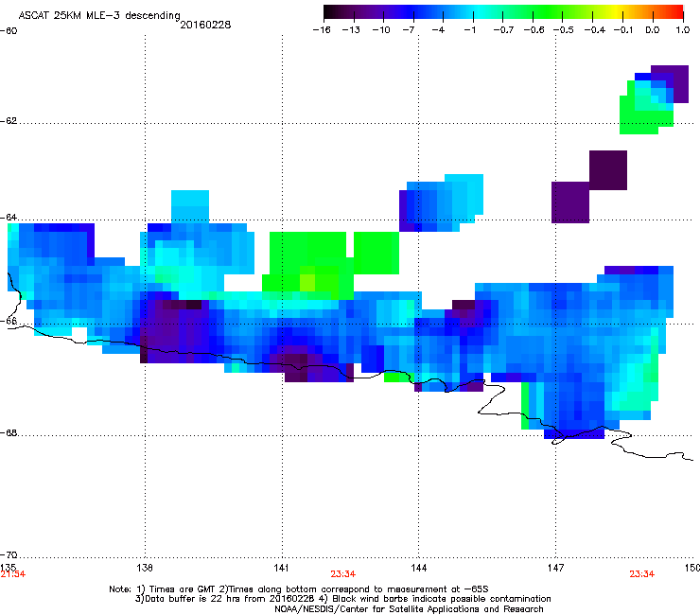Click the 1.0 label on the color scale

click(x=683, y=30)
